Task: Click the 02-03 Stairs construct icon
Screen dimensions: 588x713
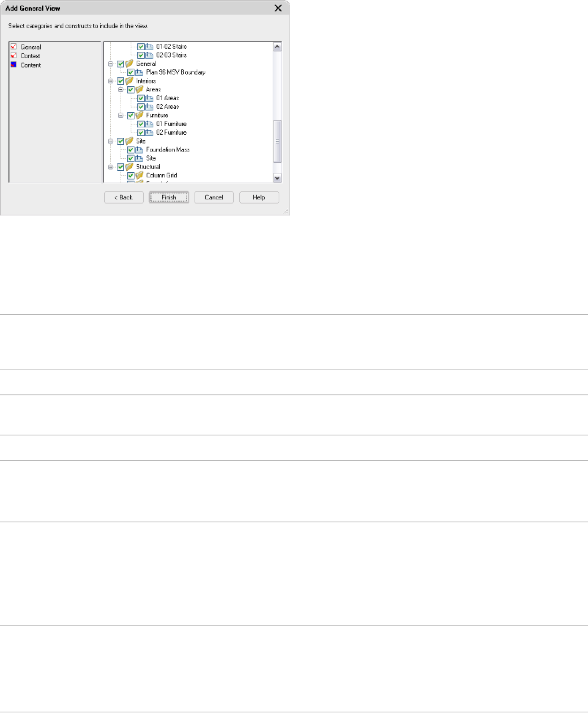Action: (x=149, y=55)
